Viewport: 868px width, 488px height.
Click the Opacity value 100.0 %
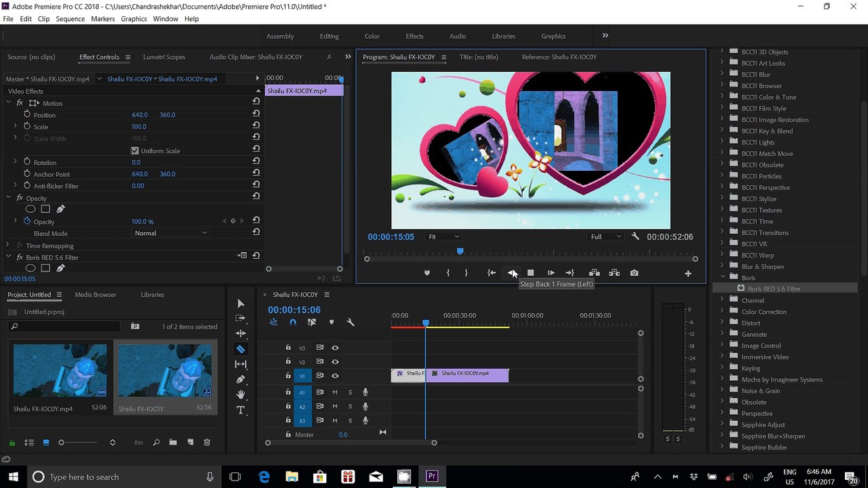(142, 222)
